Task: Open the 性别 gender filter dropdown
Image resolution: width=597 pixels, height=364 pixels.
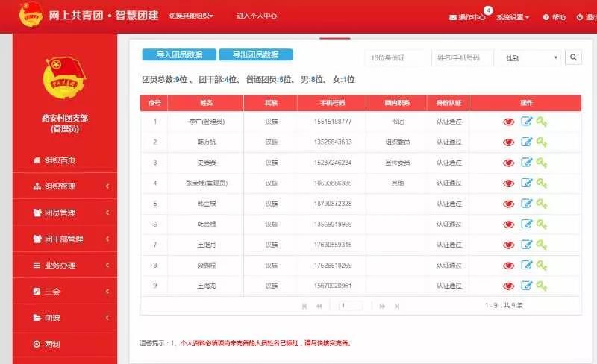Action: (531, 58)
